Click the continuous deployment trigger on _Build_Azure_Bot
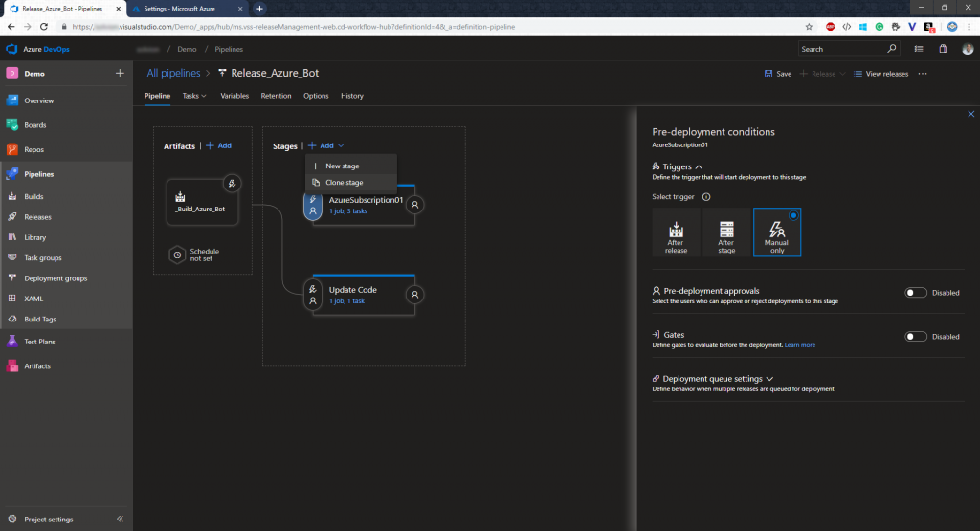The image size is (980, 531). point(232,184)
